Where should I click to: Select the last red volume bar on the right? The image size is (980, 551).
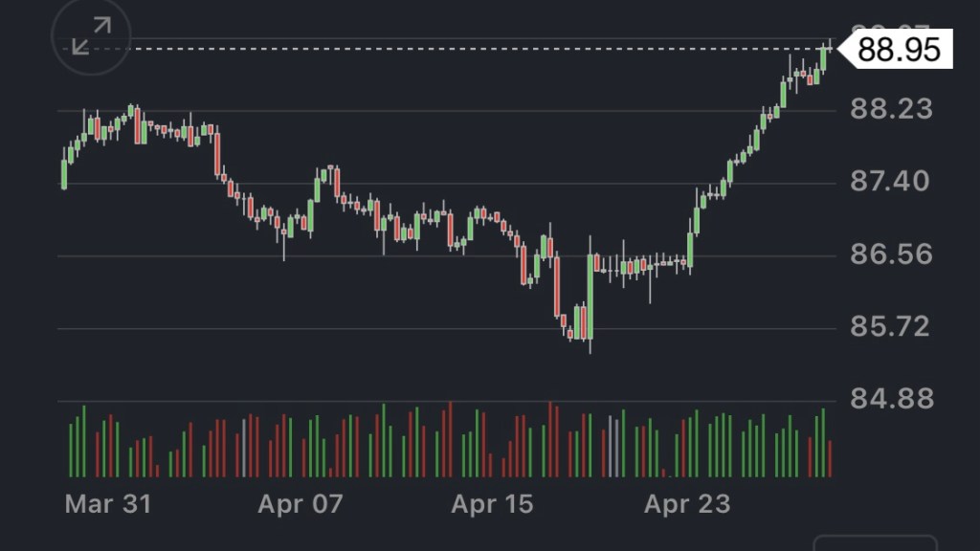click(830, 458)
